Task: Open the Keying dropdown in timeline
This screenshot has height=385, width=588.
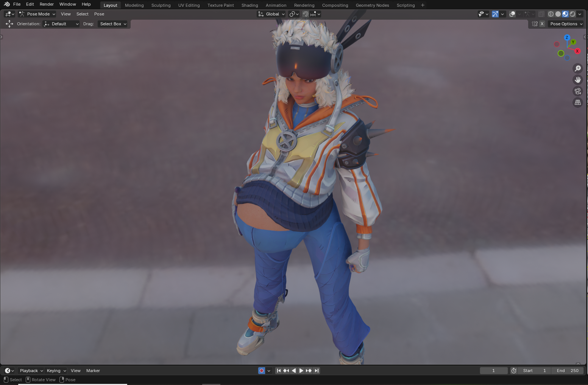Action: [x=56, y=371]
